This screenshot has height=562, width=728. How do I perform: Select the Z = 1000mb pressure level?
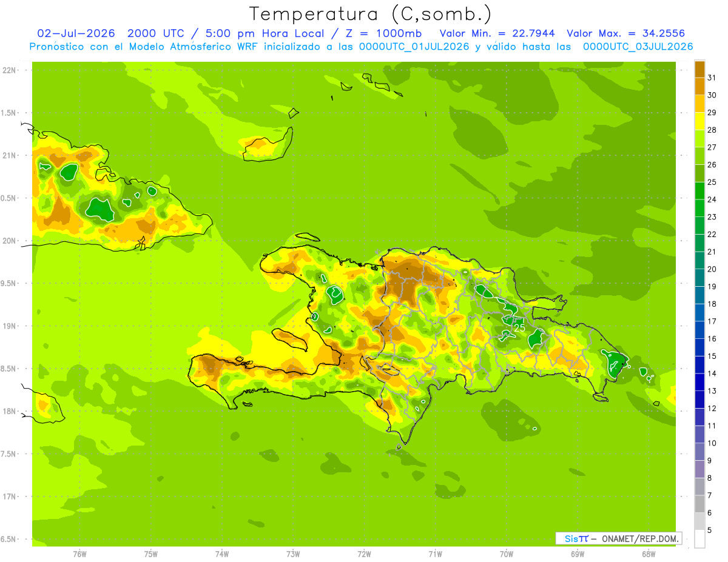pos(385,33)
